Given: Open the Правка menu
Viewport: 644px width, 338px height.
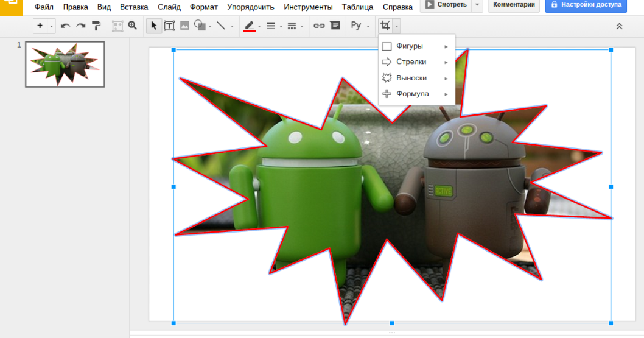Looking at the screenshot, I should click(x=75, y=7).
